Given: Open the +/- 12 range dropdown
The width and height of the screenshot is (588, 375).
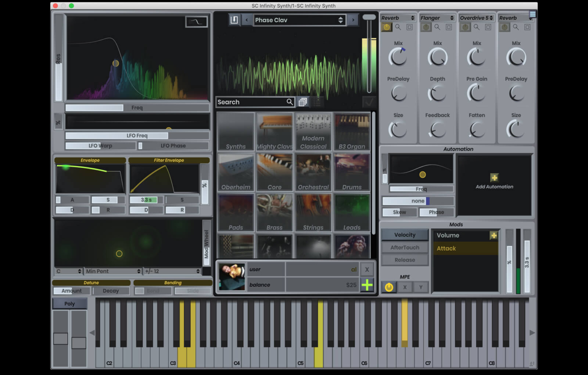Looking at the screenshot, I should (172, 271).
